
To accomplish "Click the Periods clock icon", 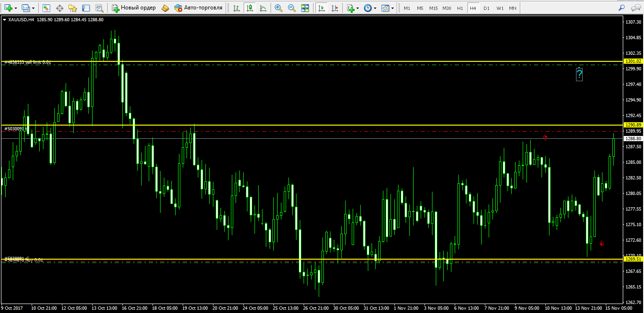I will (368, 8).
